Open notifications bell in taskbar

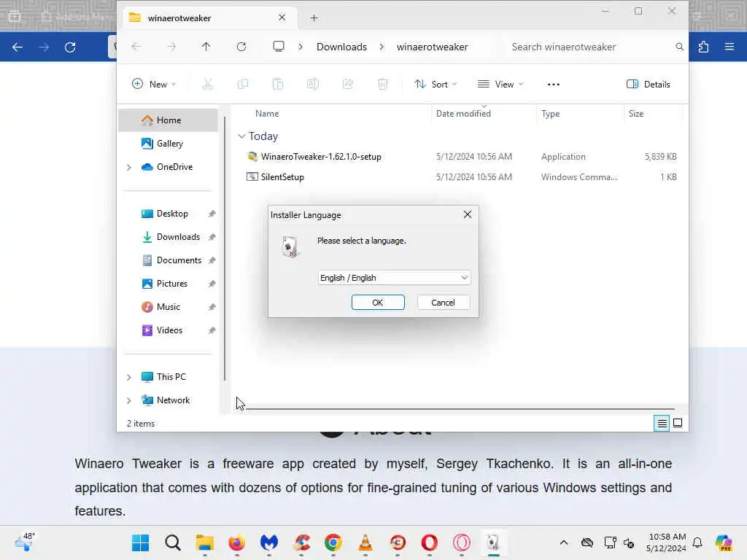[697, 542]
